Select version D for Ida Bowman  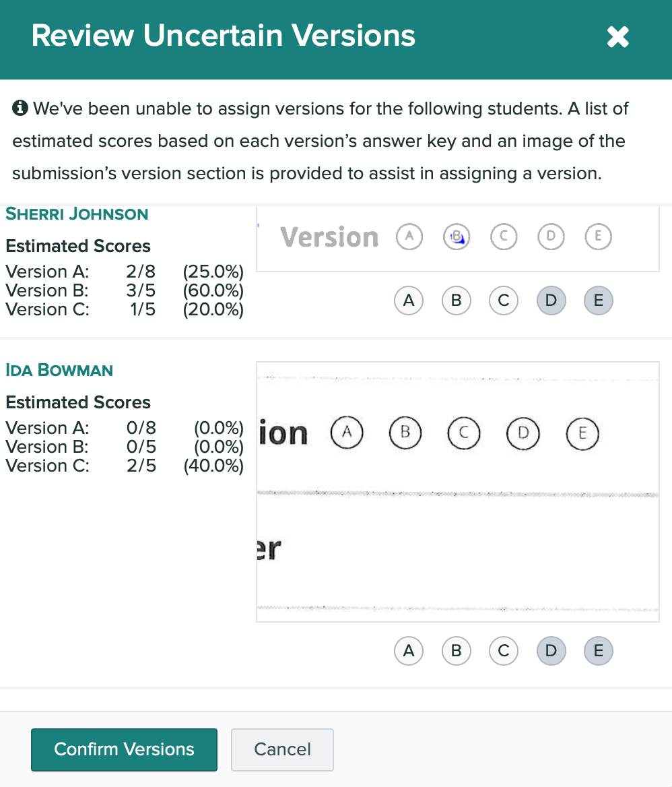click(x=551, y=651)
